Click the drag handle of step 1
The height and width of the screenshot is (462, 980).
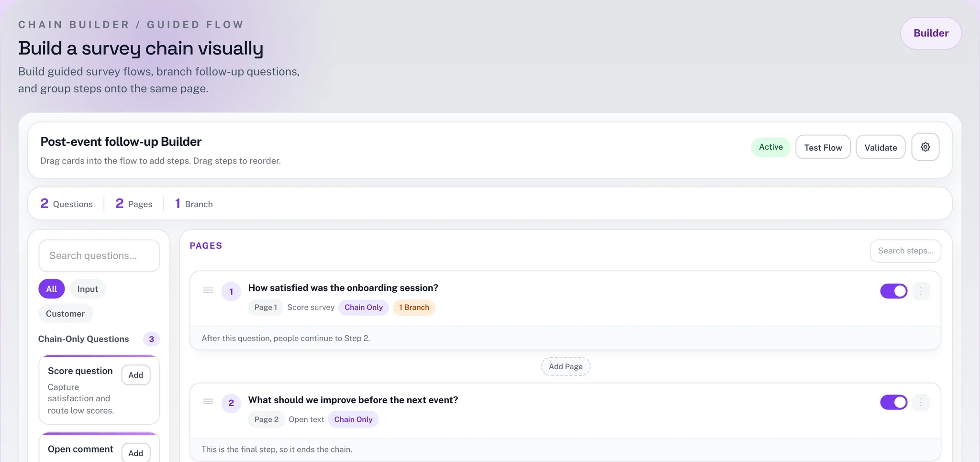point(208,290)
